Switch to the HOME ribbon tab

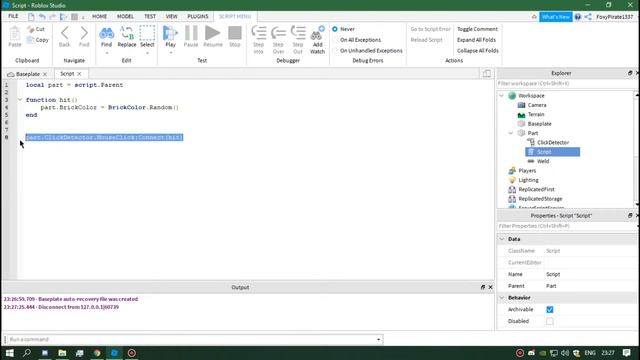99,16
